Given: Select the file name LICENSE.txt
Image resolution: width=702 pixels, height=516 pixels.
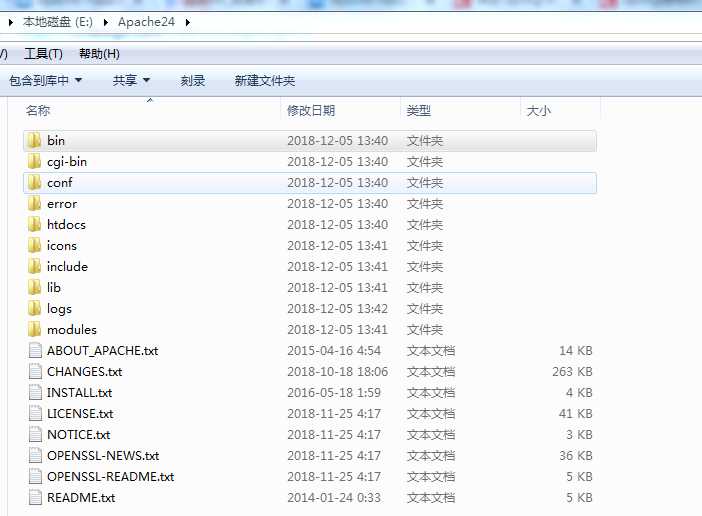Looking at the screenshot, I should coord(80,414).
